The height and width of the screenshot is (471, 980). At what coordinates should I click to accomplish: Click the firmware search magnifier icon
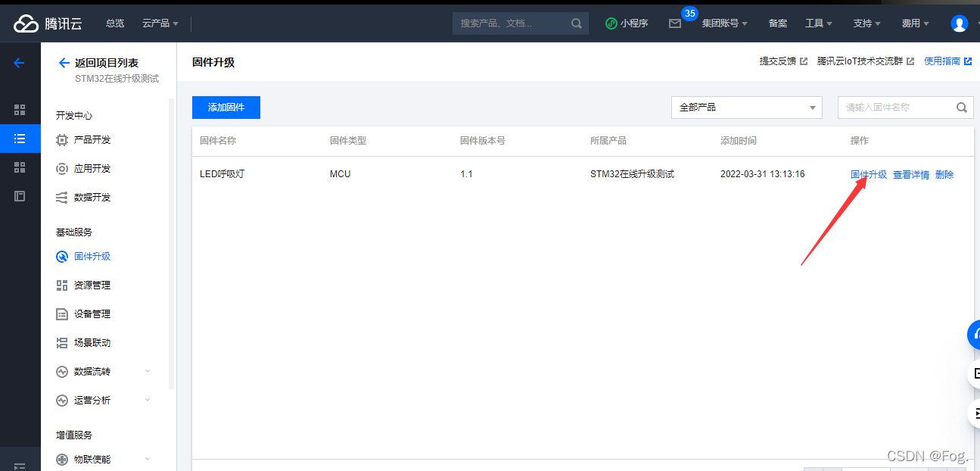point(961,108)
